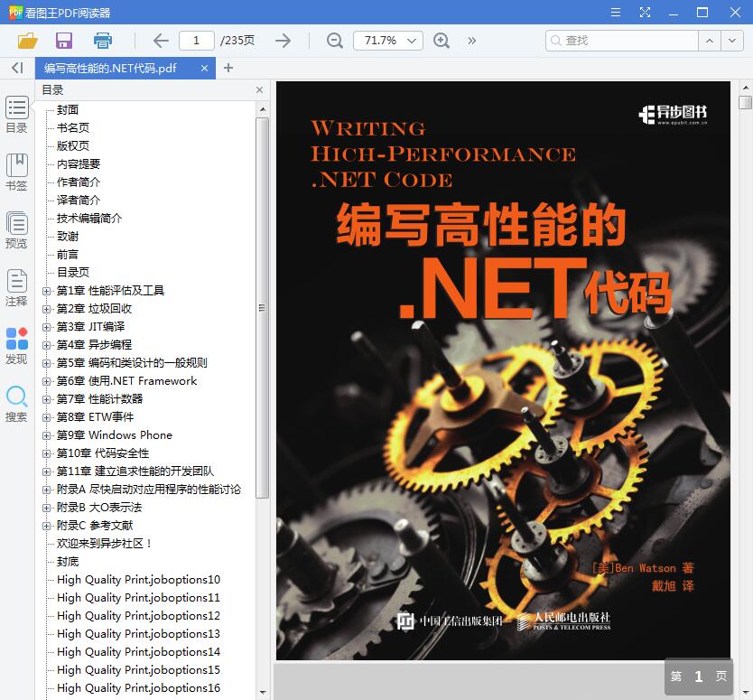Expand 附录B 大O表示法 node

click(x=46, y=508)
